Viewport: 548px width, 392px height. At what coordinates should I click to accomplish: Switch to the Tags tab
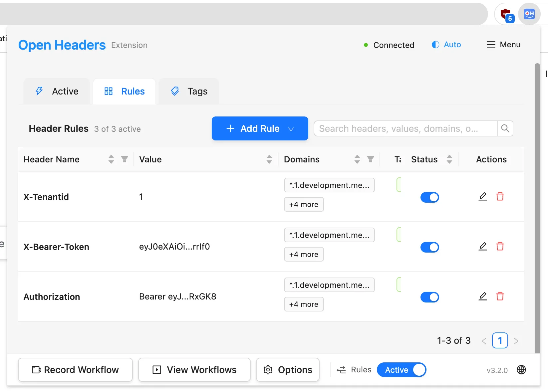(189, 91)
